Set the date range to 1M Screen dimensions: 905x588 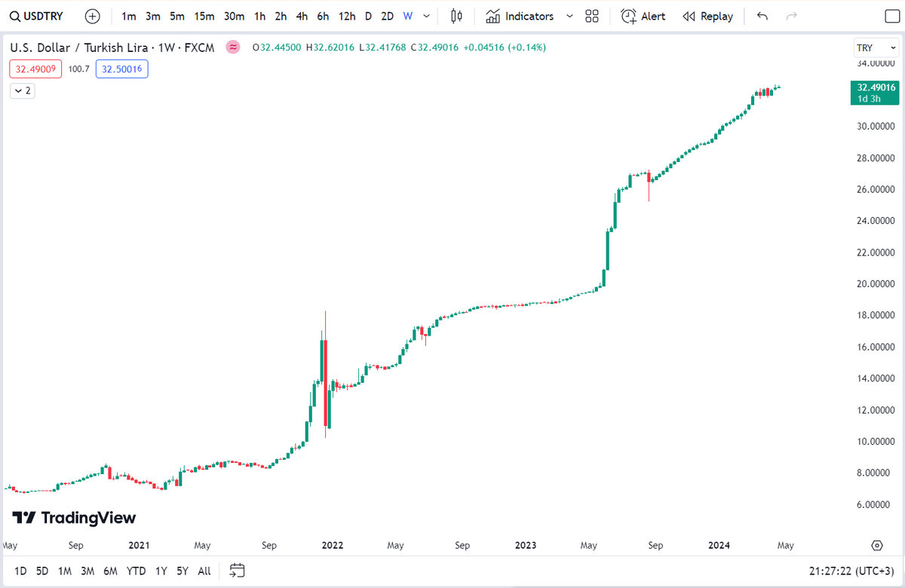[65, 571]
